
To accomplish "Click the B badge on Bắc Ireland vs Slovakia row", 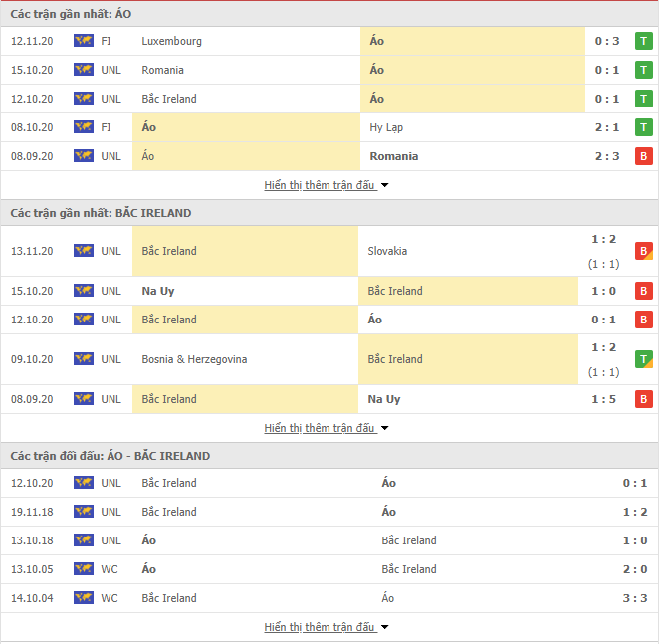I will click(643, 251).
